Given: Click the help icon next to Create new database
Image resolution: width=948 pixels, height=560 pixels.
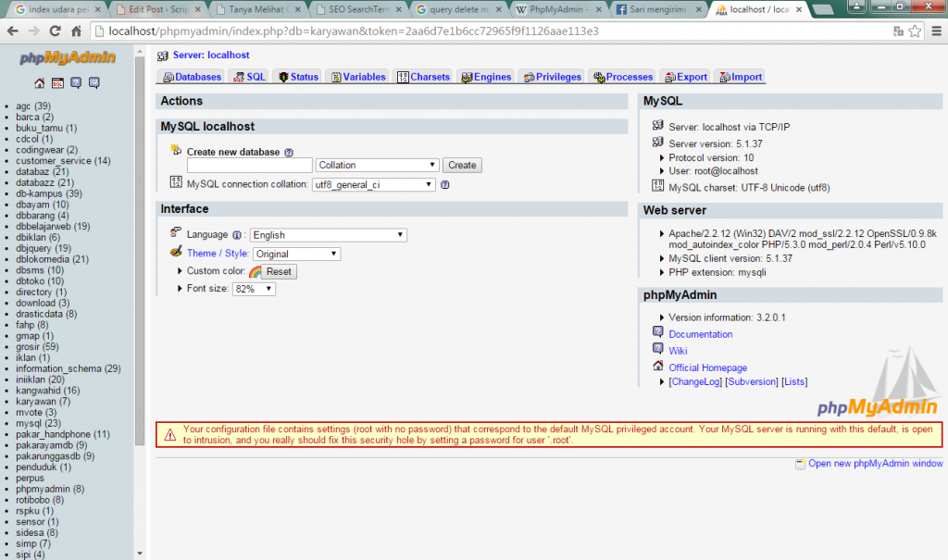Looking at the screenshot, I should tap(288, 152).
